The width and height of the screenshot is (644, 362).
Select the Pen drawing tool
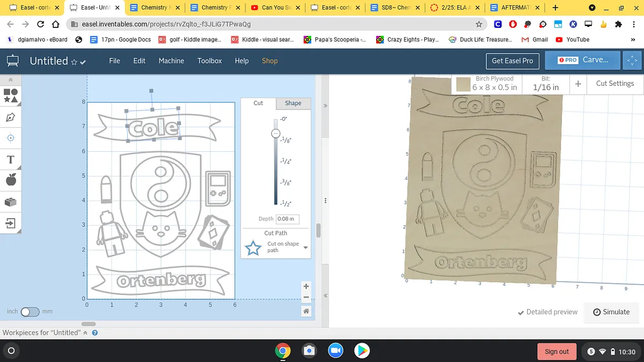click(x=11, y=117)
